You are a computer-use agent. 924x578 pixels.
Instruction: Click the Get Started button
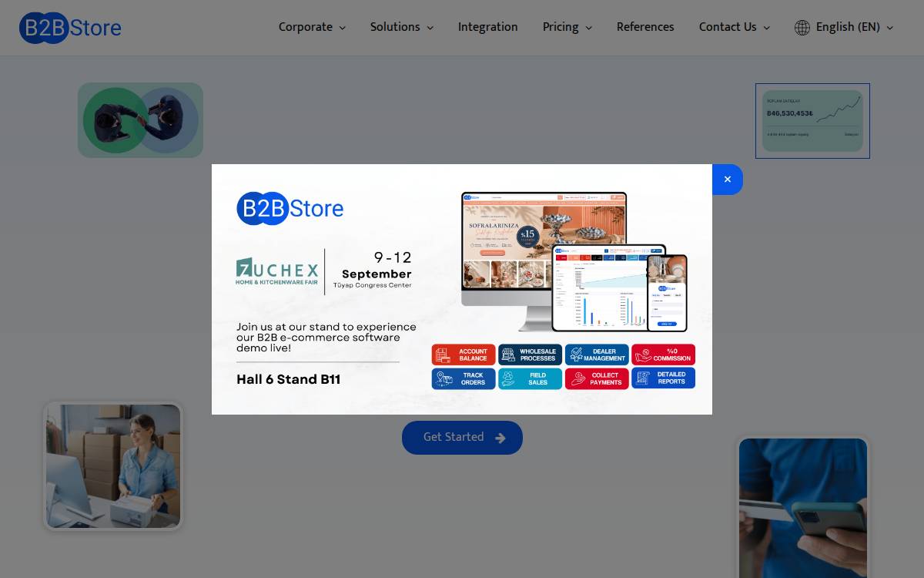pos(462,437)
